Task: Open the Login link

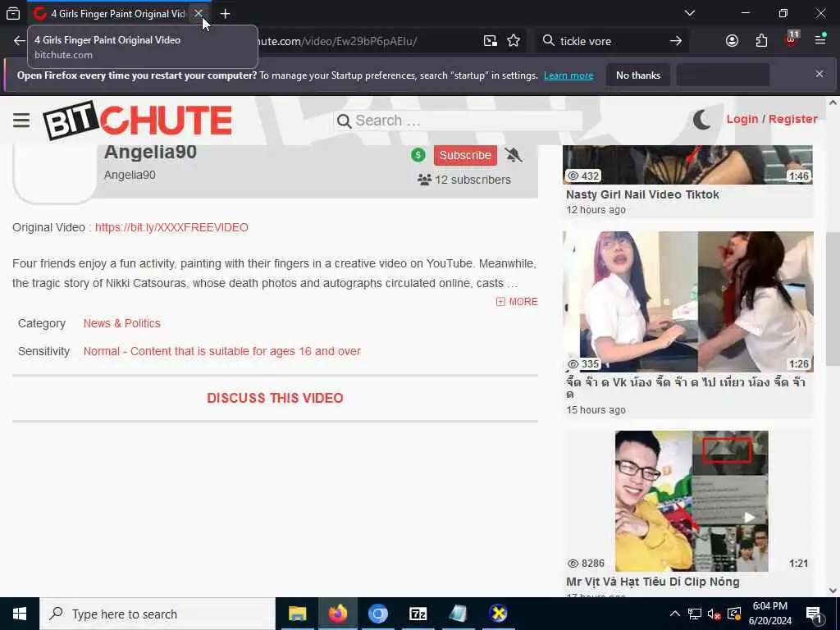Action: coord(742,119)
